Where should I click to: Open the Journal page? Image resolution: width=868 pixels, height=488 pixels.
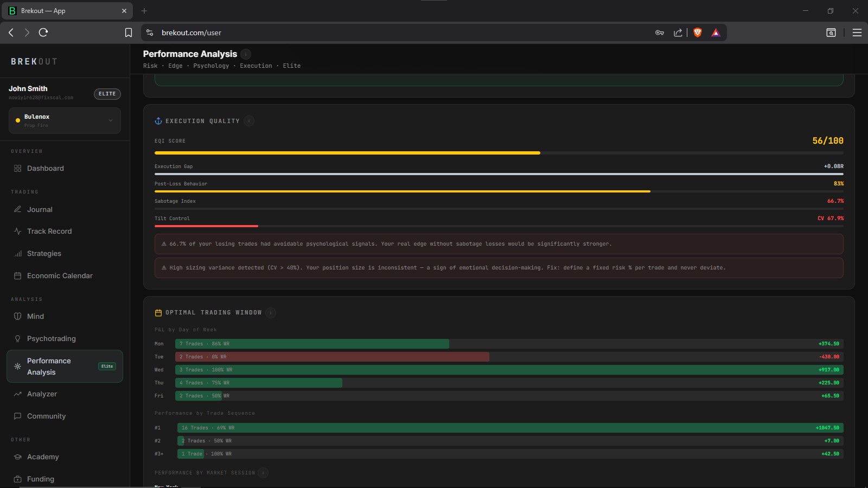pyautogui.click(x=40, y=209)
